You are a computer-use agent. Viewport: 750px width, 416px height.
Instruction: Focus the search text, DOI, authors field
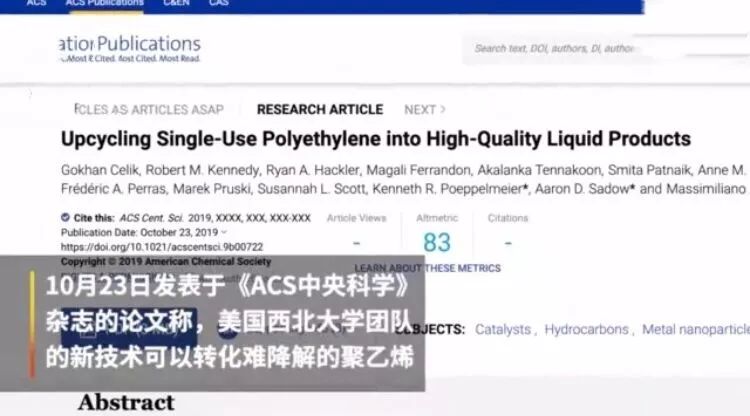point(605,48)
